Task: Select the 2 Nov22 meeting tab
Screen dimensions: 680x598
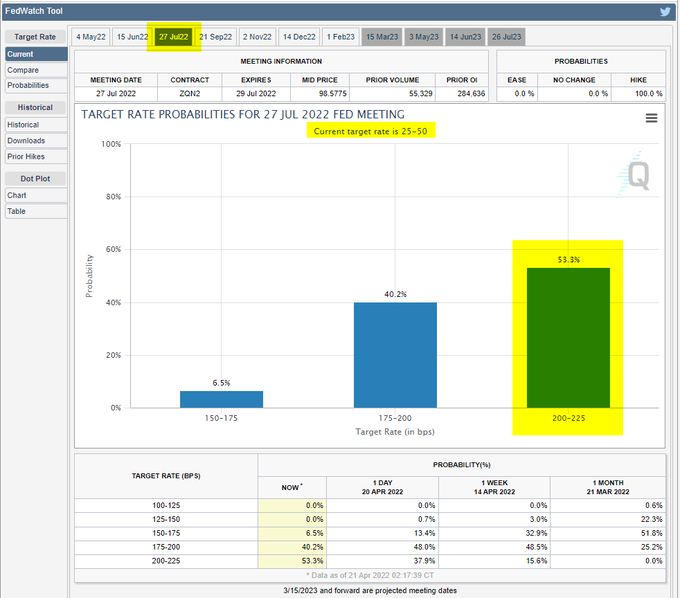Action: click(x=257, y=37)
